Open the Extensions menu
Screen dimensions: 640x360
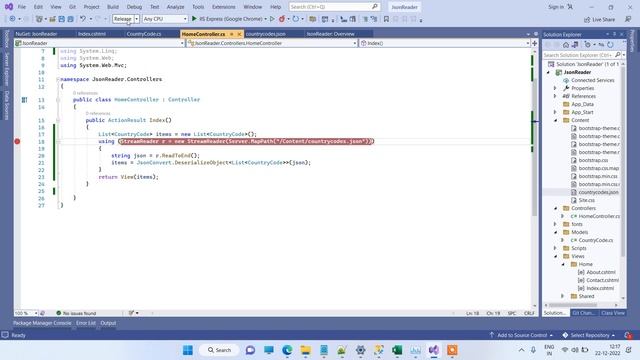224,7
